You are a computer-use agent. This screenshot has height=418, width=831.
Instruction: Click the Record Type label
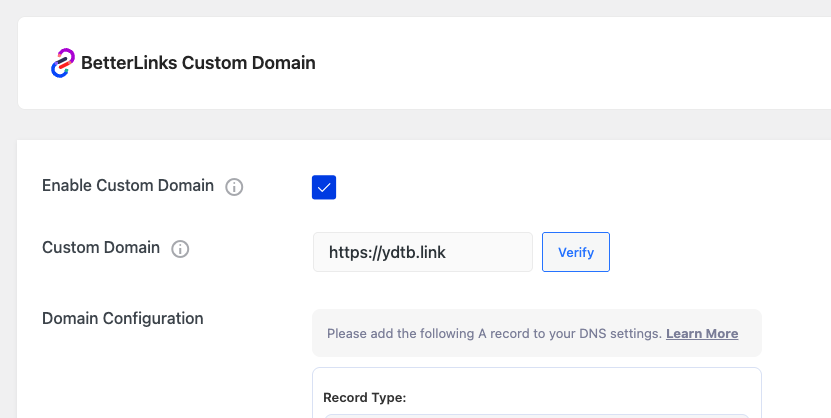[x=365, y=397]
